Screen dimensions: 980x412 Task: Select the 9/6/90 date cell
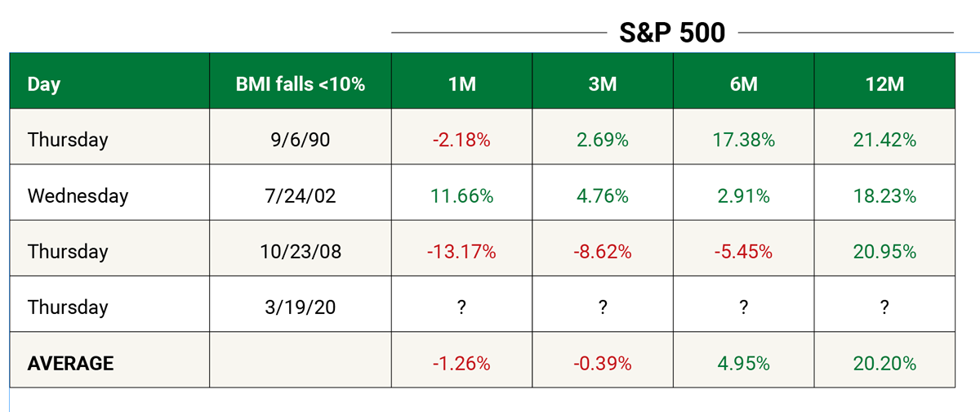pos(301,140)
